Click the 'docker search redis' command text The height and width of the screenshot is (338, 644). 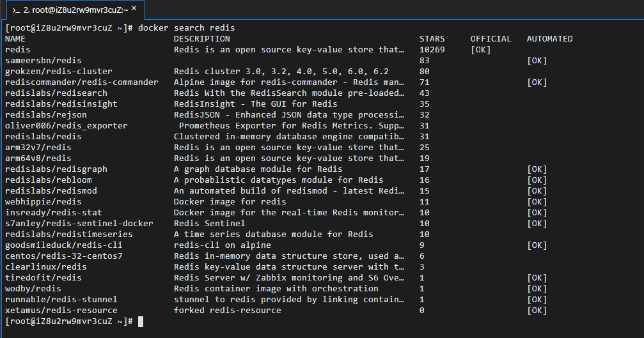tap(187, 28)
